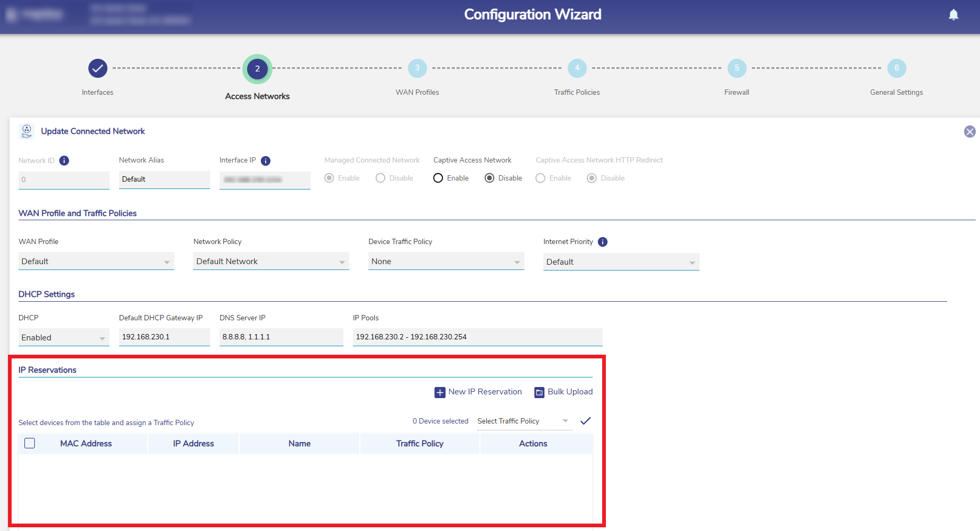The height and width of the screenshot is (531, 980).
Task: Close the Update Connected Network panel
Action: click(x=970, y=132)
